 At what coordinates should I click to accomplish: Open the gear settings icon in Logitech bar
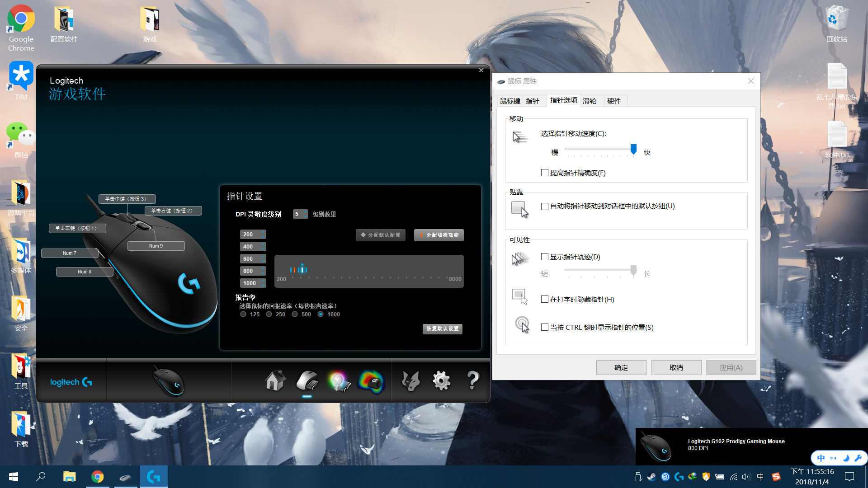click(441, 381)
